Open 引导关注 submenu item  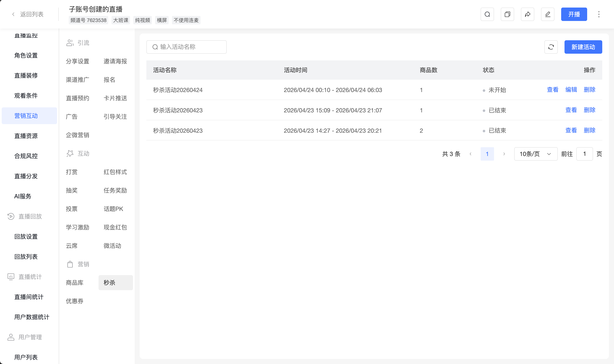point(115,117)
